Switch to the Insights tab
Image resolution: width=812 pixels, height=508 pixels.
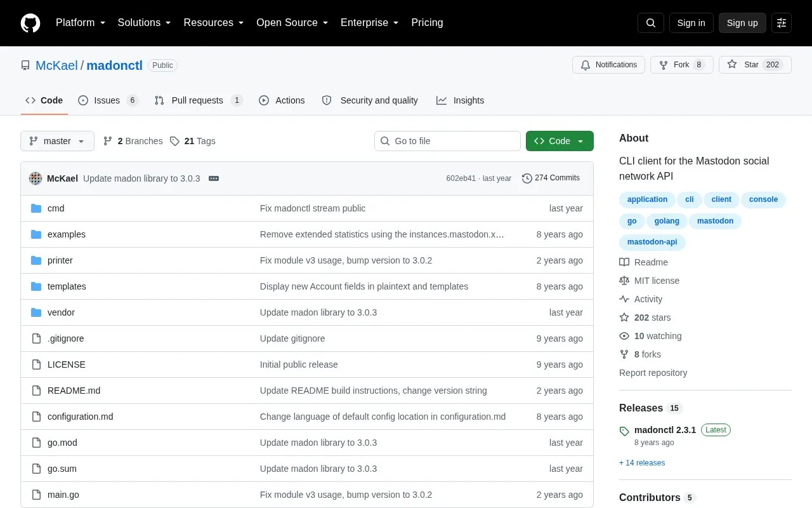tap(461, 100)
